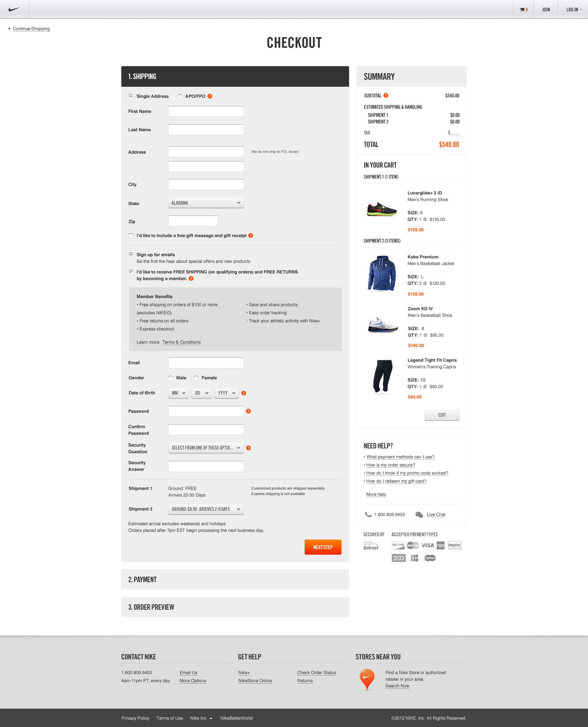
Task: Open the State dropdown showing Alabama
Action: point(206,203)
